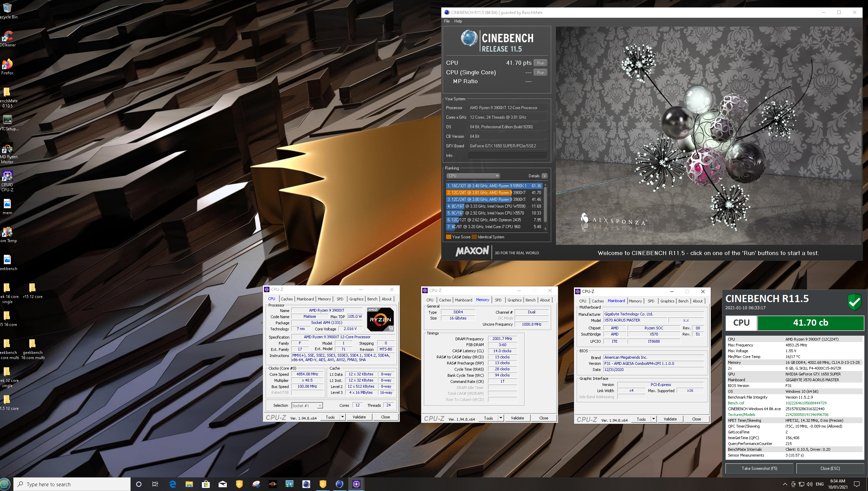Select the r15 12 core folder

point(32,291)
